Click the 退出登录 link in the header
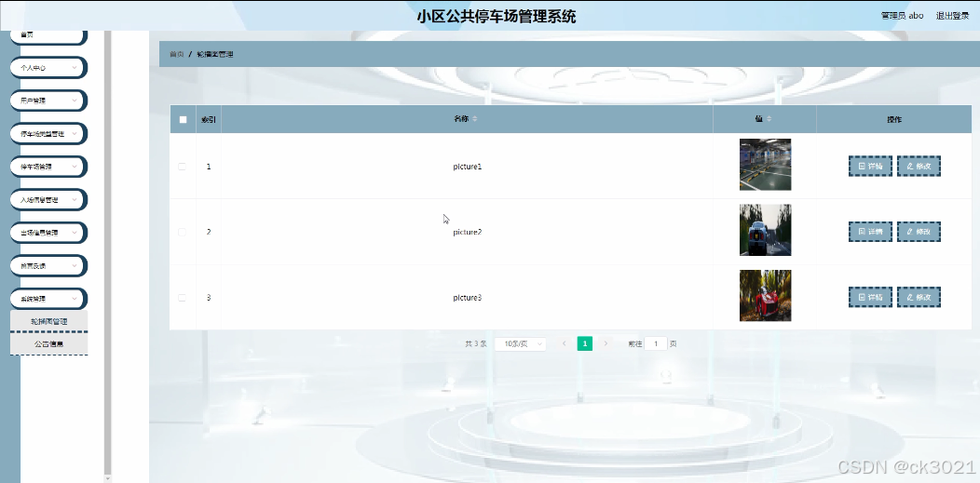The width and height of the screenshot is (980, 483). click(x=952, y=16)
